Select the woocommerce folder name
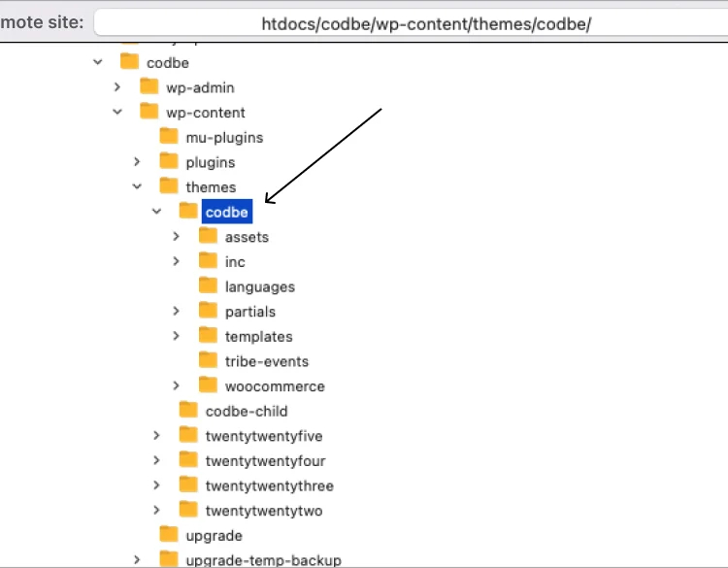This screenshot has height=568, width=728. coord(275,386)
